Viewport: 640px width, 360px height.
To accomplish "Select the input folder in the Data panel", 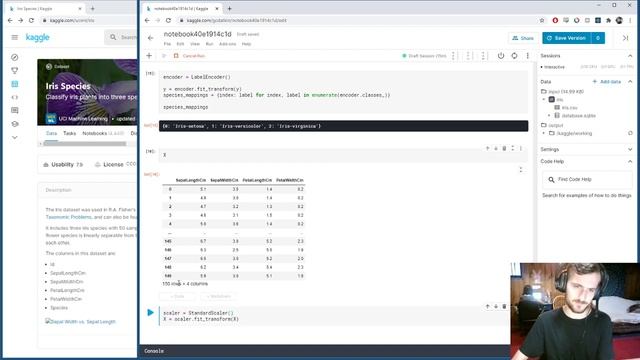I will 562,91.
